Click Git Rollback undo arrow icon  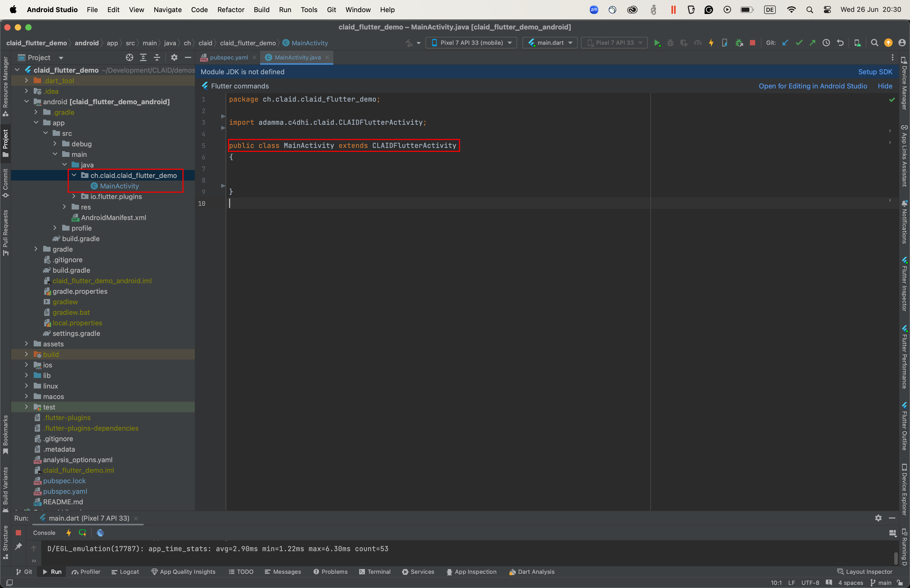pyautogui.click(x=840, y=43)
